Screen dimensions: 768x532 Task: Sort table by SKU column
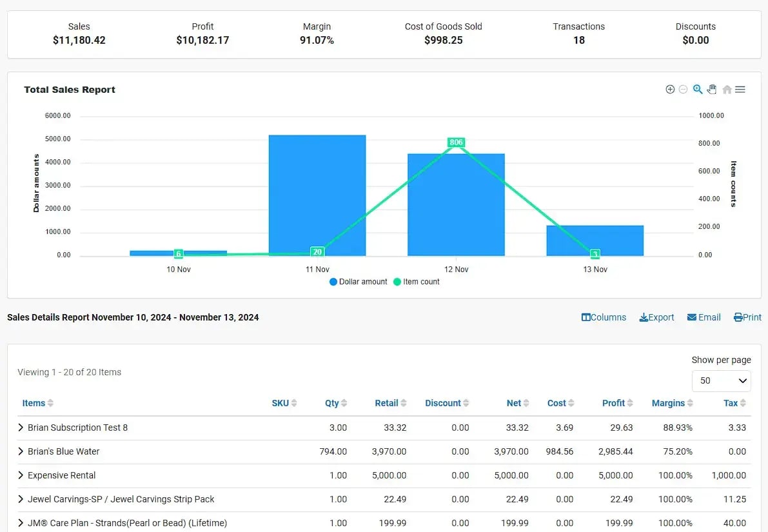click(x=284, y=403)
